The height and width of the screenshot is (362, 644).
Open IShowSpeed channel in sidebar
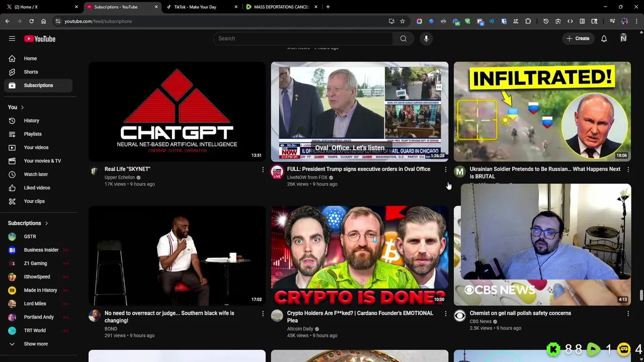tap(38, 277)
